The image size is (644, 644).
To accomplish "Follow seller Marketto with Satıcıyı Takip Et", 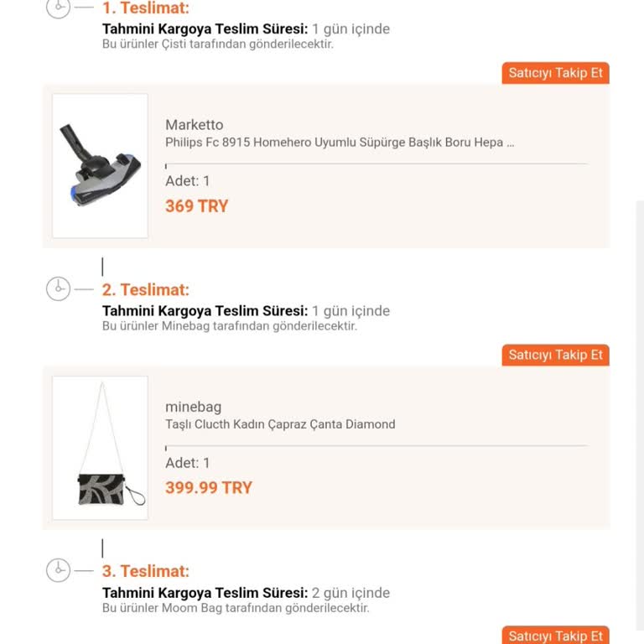I will click(x=555, y=73).
